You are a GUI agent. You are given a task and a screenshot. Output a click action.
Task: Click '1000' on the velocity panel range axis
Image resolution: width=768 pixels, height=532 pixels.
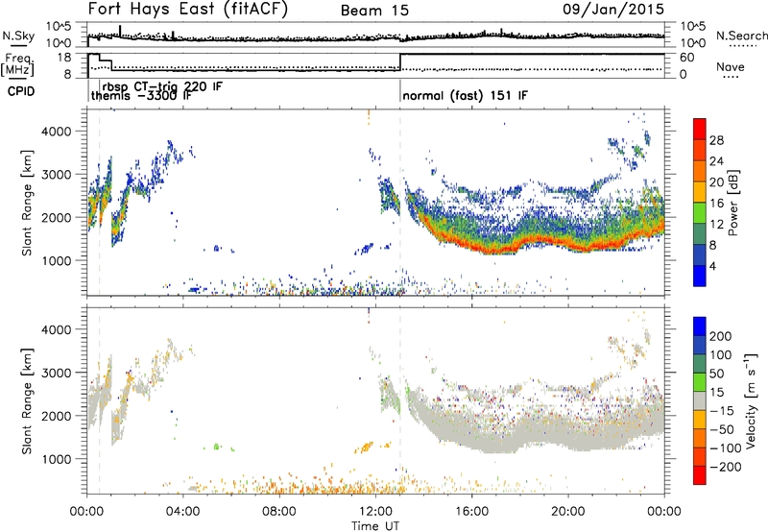coord(56,459)
